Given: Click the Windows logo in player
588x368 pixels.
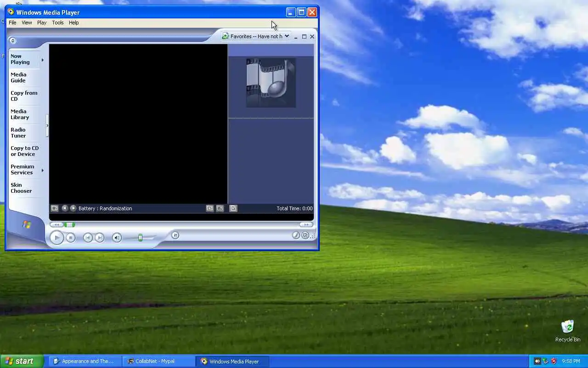Looking at the screenshot, I should click(27, 224).
